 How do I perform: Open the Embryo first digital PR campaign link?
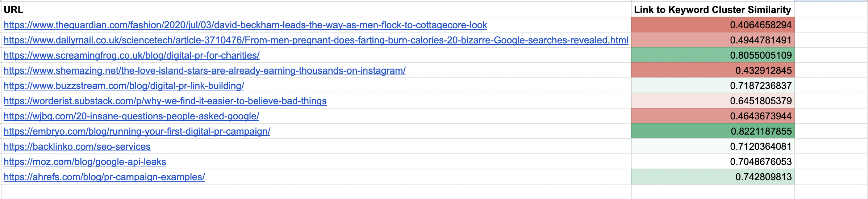pos(137,131)
